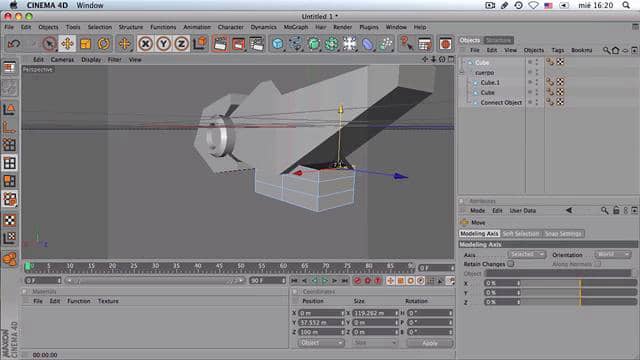Select the Cube.1 object in tree
The image size is (640, 360).
pos(490,82)
